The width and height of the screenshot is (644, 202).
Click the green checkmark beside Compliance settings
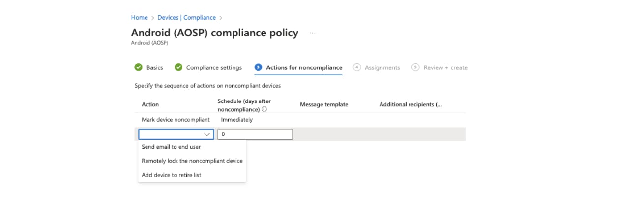pos(178,67)
